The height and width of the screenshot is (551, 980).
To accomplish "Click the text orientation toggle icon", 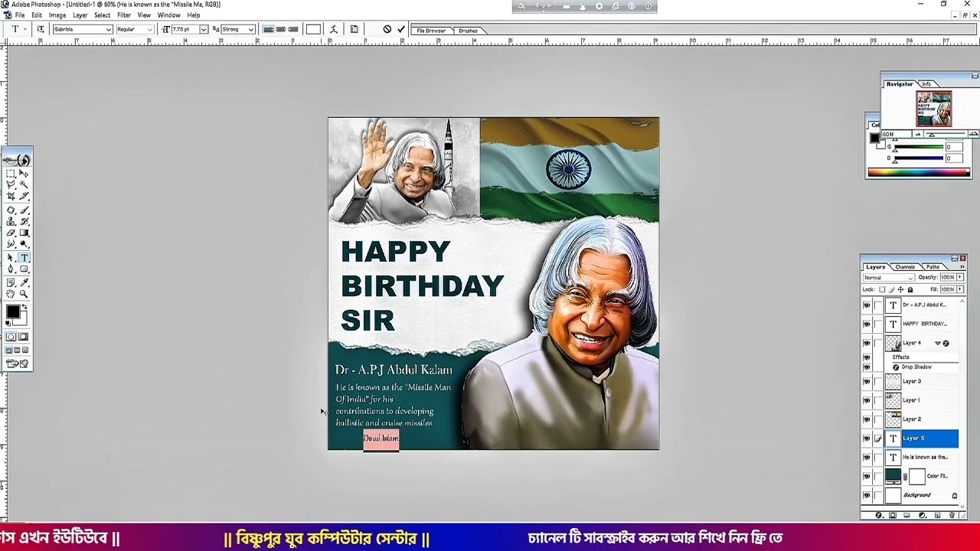I will (x=41, y=29).
